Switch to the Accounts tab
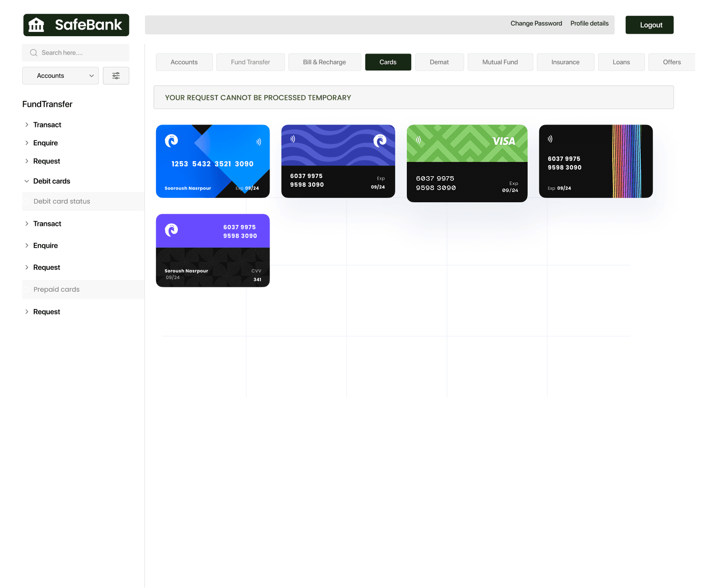The height and width of the screenshot is (588, 703). tap(184, 62)
